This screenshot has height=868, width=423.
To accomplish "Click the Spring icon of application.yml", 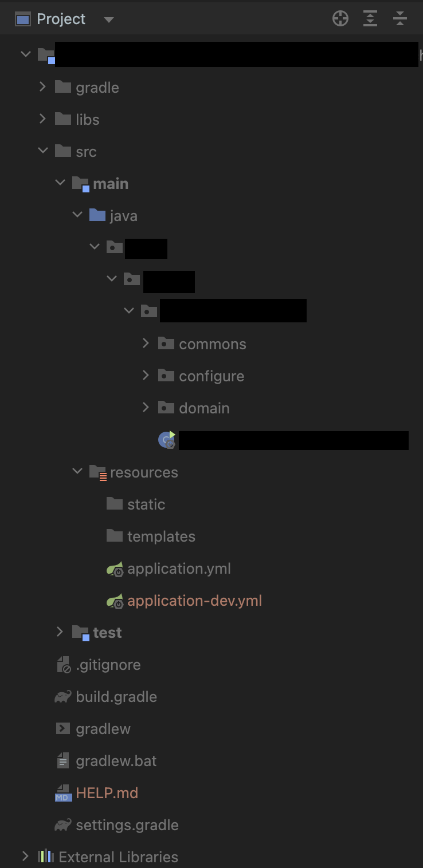I will click(x=115, y=569).
